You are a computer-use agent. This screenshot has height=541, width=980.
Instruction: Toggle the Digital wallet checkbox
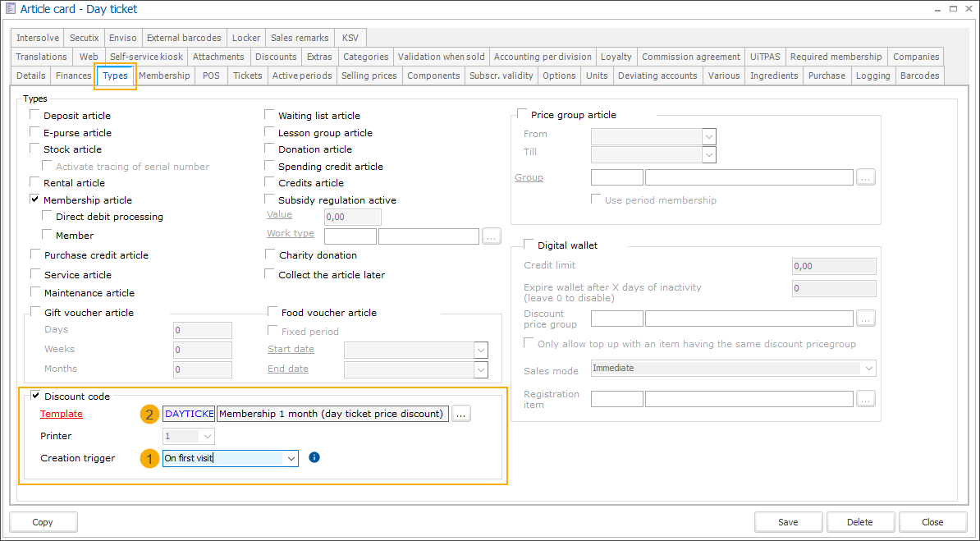528,245
